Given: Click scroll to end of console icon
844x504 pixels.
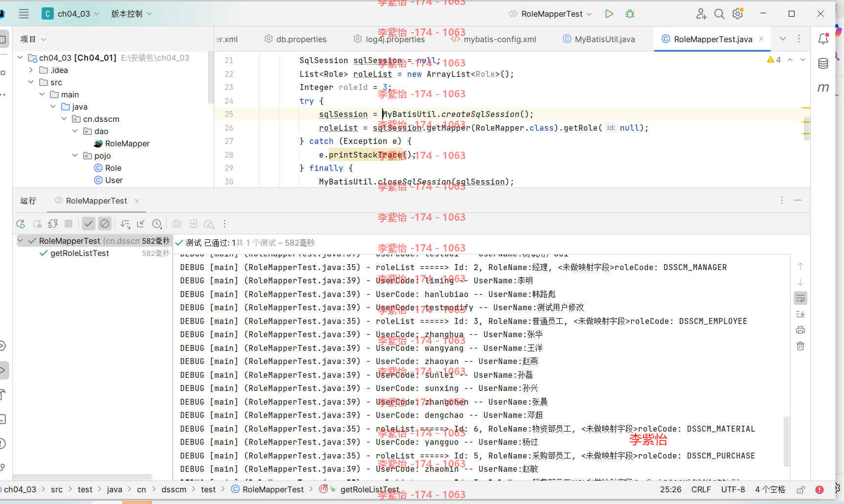Looking at the screenshot, I should point(800,314).
